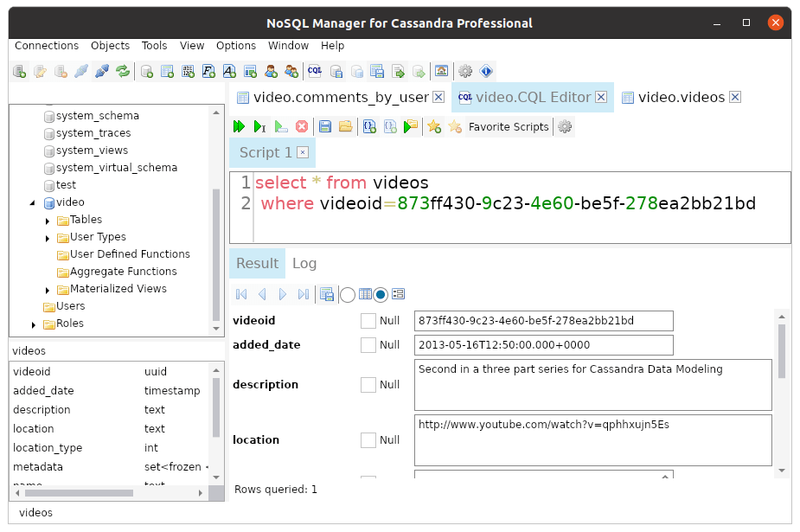
Task: Click the green refresh arrows icon
Action: pos(123,71)
